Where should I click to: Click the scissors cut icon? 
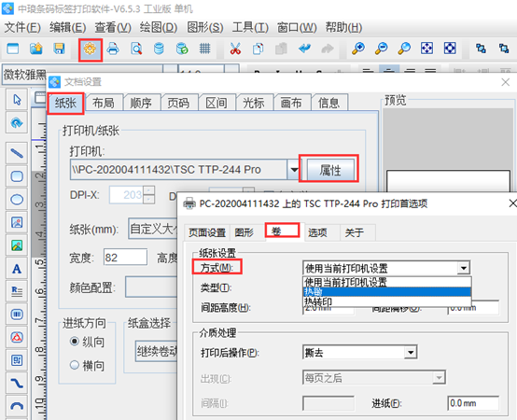pos(235,49)
